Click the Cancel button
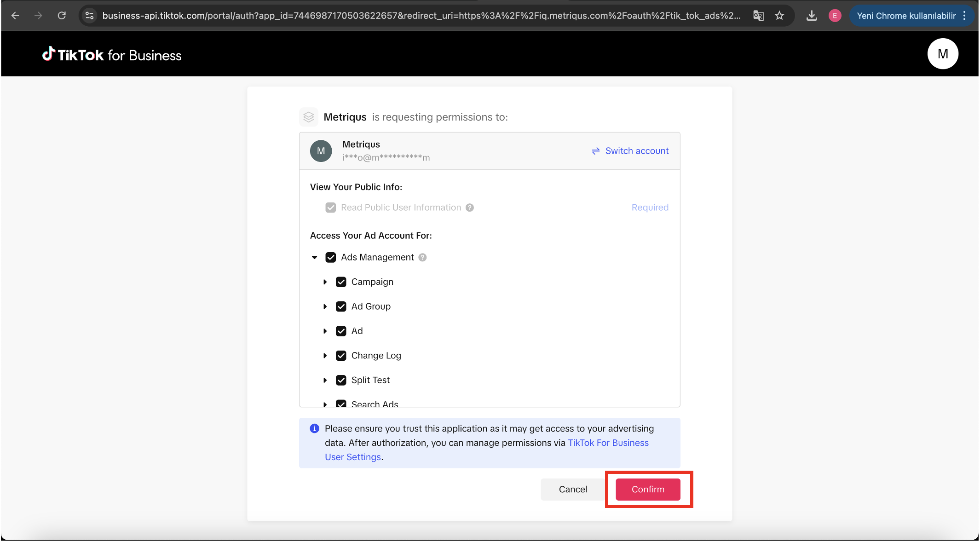Viewport: 980px width, 542px height. tap(572, 489)
